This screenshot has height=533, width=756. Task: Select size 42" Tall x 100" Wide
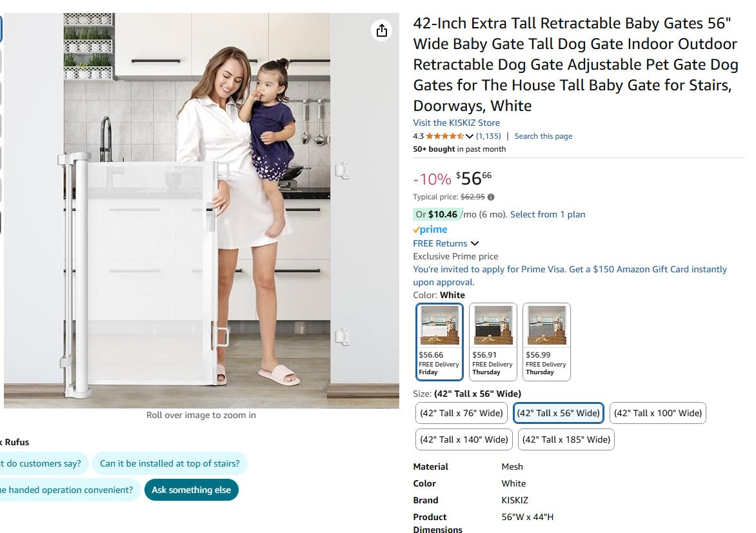(657, 413)
